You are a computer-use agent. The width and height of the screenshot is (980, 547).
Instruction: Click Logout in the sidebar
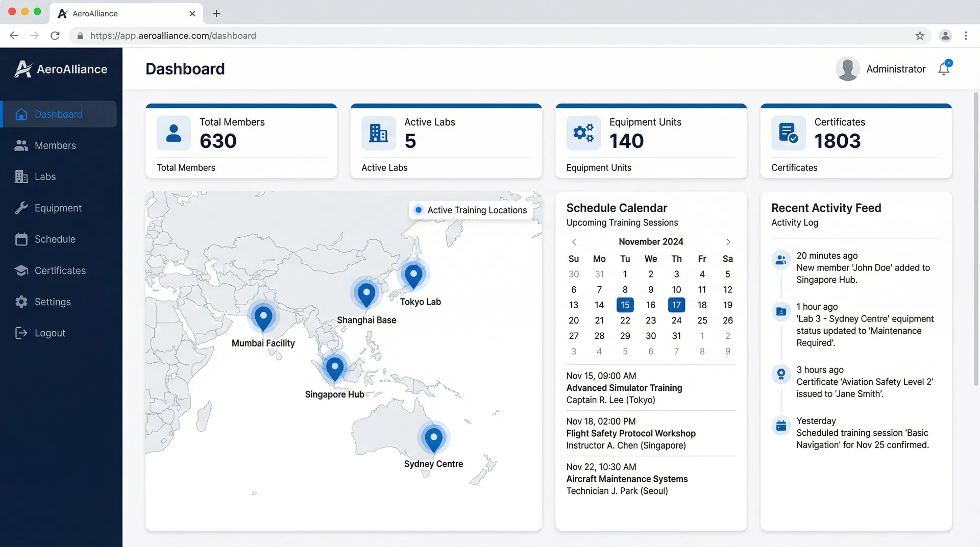pyautogui.click(x=50, y=333)
